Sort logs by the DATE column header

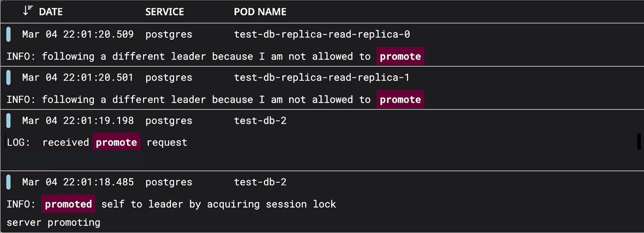[x=51, y=12]
